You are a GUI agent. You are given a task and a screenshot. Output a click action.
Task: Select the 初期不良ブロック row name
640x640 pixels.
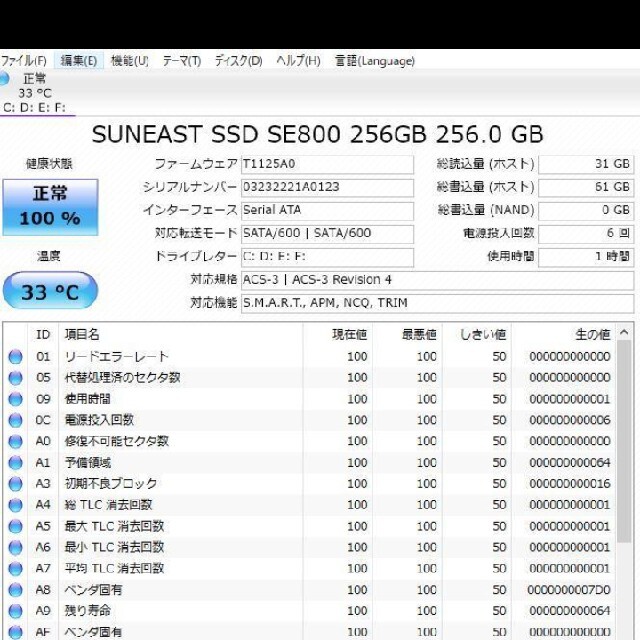click(x=111, y=484)
